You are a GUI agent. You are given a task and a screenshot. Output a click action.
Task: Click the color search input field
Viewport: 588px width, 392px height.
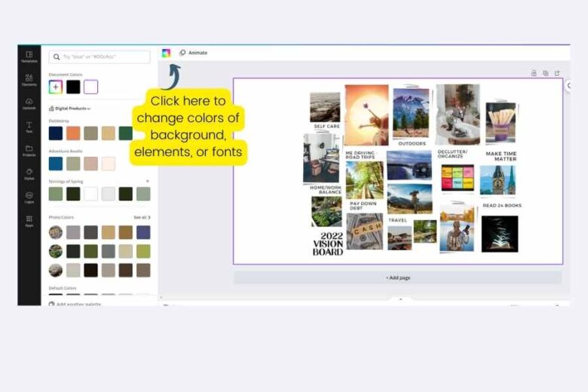coord(100,57)
